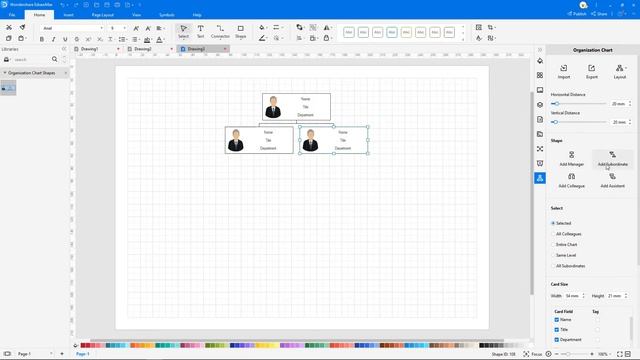Check the Tag box in the Name row
The width and height of the screenshot is (640, 360).
click(597, 320)
